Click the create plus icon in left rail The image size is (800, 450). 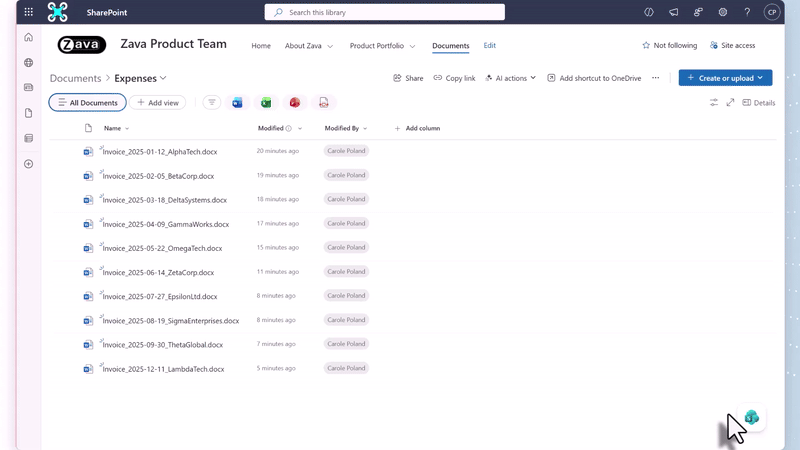pyautogui.click(x=29, y=164)
